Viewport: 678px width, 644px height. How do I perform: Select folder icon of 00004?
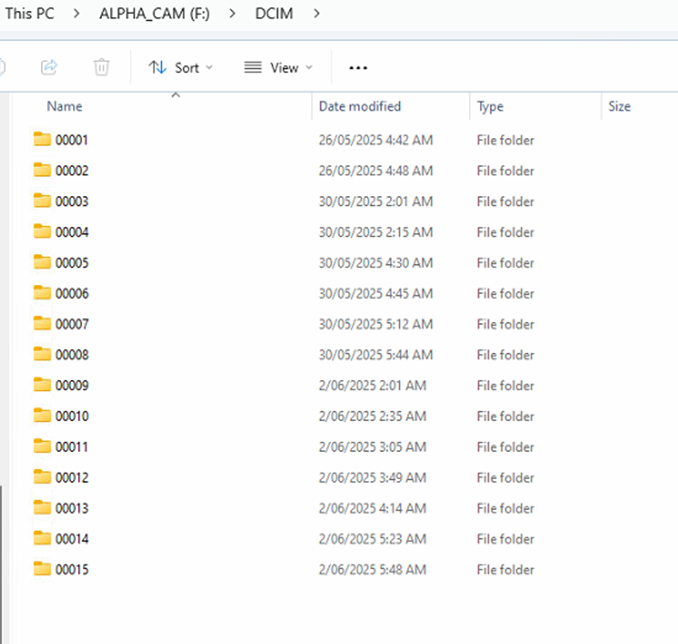(42, 231)
